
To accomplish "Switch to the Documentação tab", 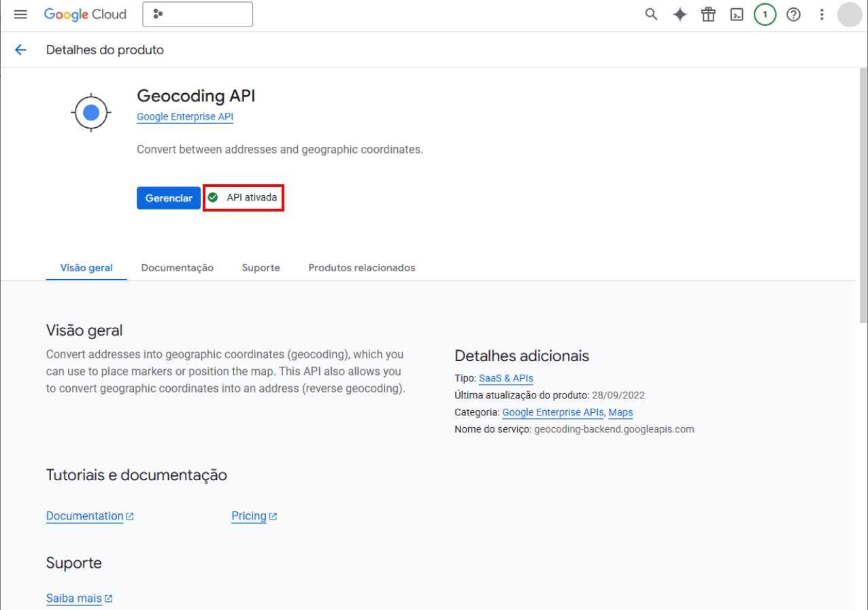I will tap(177, 268).
